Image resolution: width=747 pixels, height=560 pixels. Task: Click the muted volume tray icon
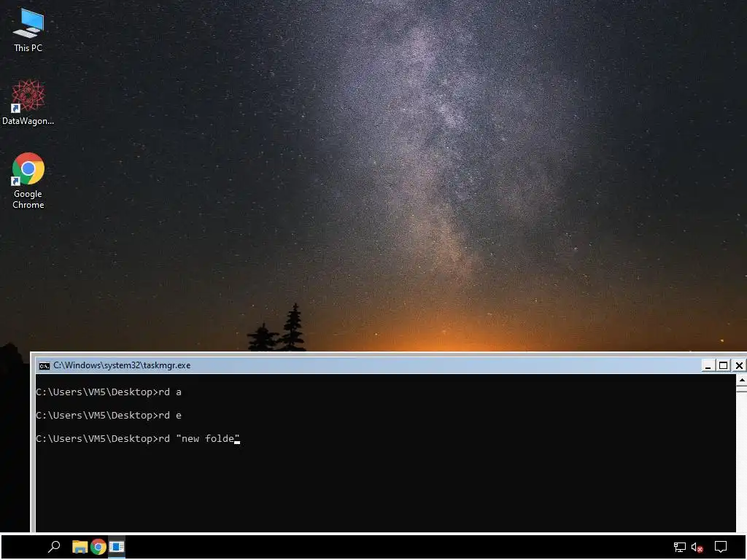click(697, 548)
